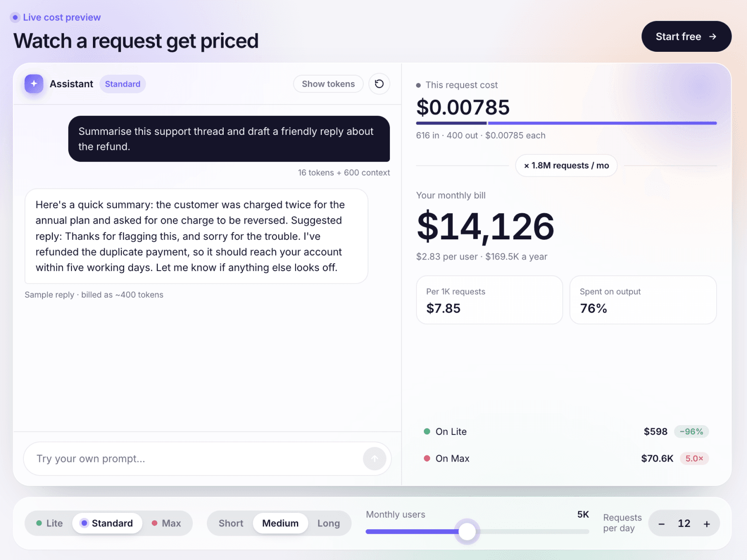Click the $0.00785 request cost value
This screenshot has width=747, height=560.
pyautogui.click(x=463, y=107)
